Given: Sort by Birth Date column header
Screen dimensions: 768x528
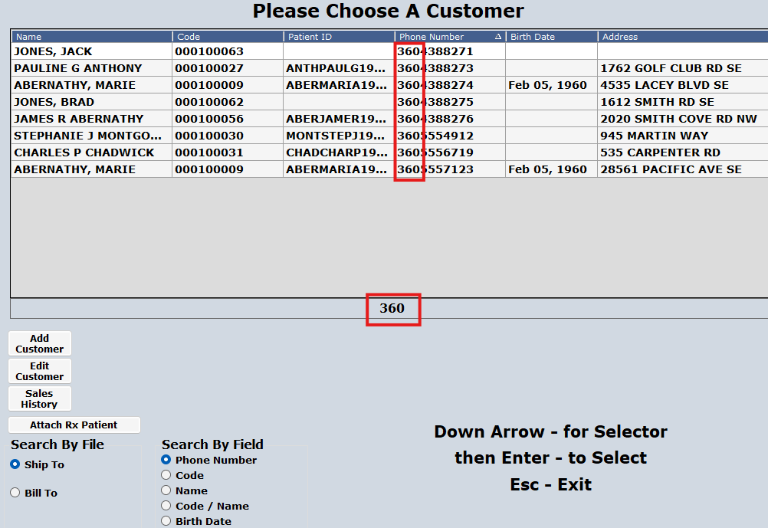Looking at the screenshot, I should coord(552,37).
